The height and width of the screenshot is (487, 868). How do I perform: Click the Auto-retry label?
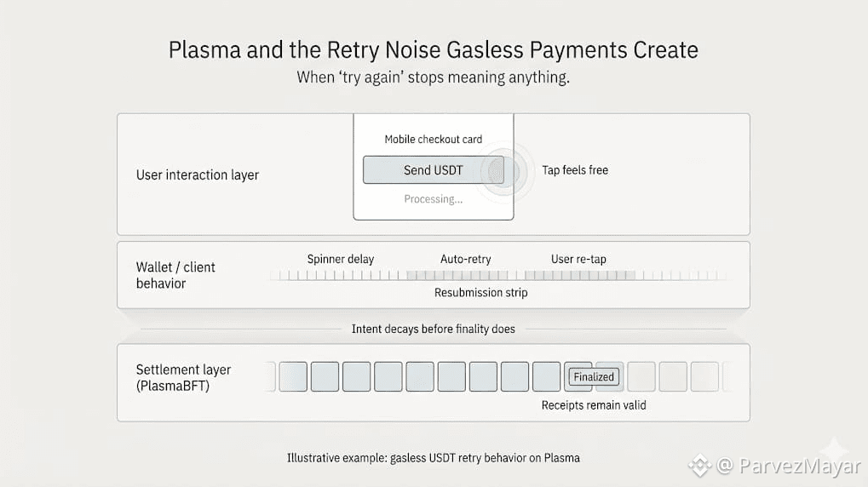(x=466, y=259)
